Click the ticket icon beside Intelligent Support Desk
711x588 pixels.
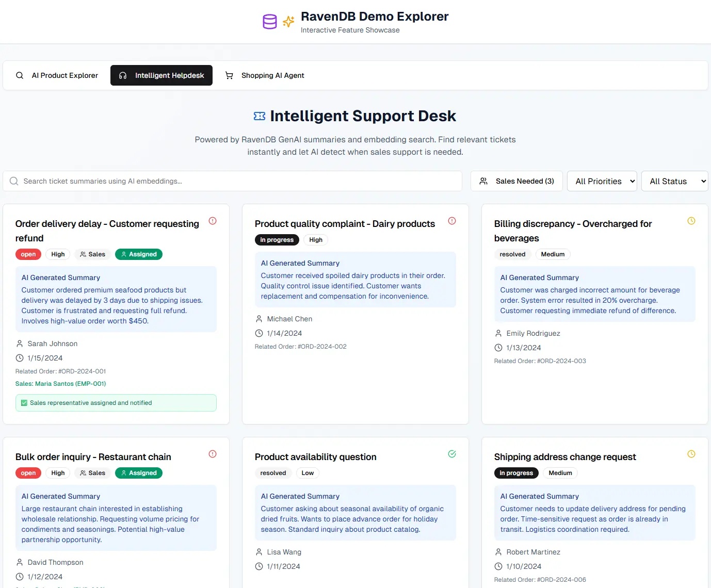coord(260,116)
